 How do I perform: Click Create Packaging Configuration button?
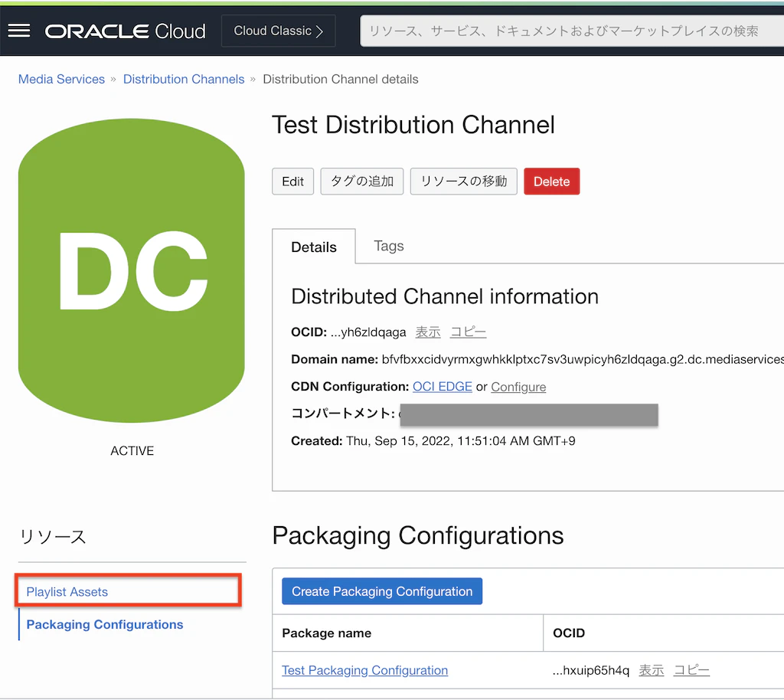[x=382, y=591]
